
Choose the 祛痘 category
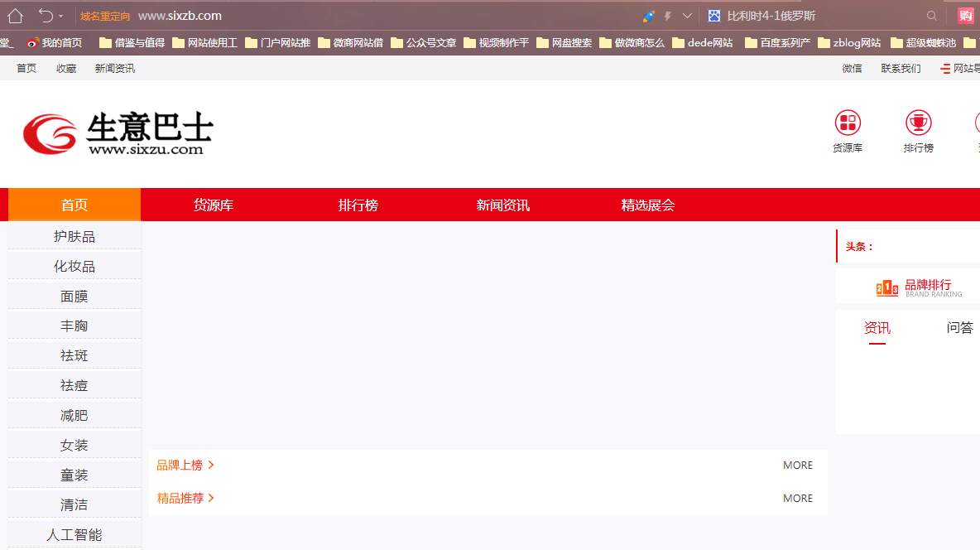[x=74, y=385]
